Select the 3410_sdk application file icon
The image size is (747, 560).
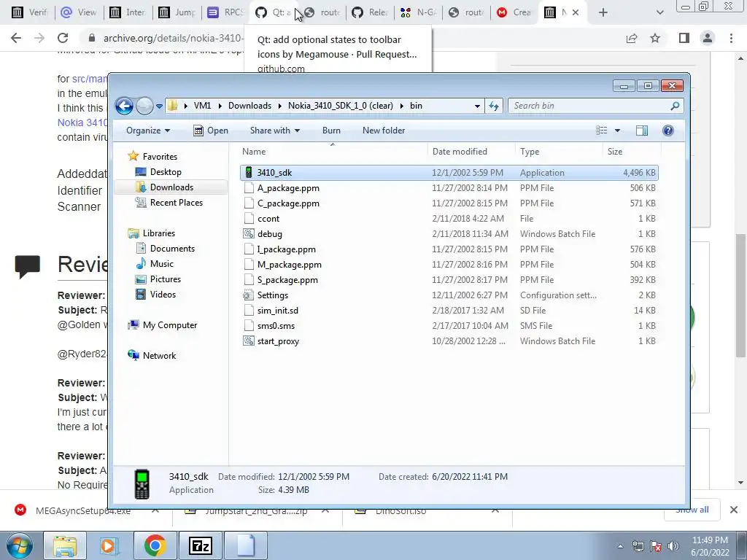click(248, 172)
